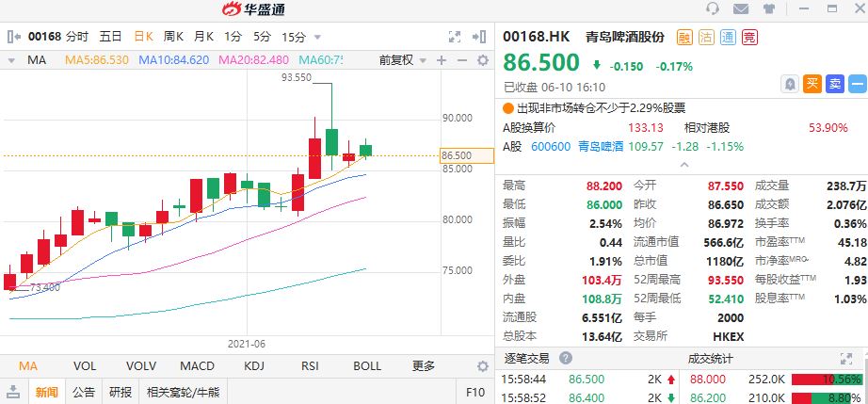
Task: Open 更多 more indicators
Action: pyautogui.click(x=424, y=365)
